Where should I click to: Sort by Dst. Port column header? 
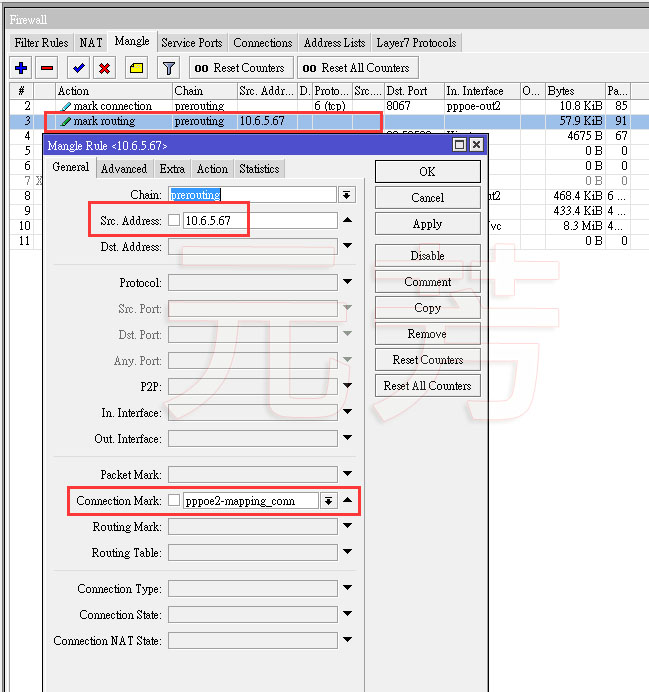click(x=414, y=91)
